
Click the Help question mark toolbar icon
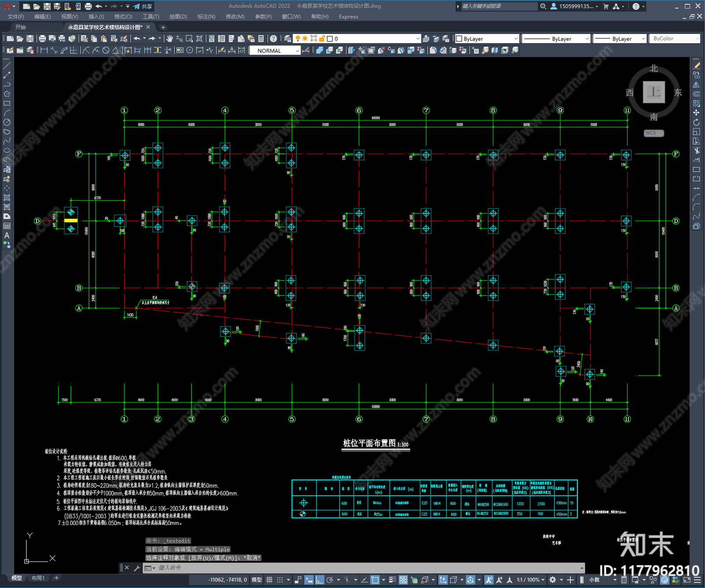pos(274,39)
